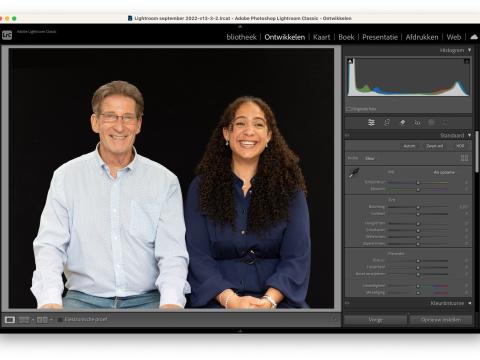Adjust the Belichting slider
The width and height of the screenshot is (480, 360).
[x=418, y=207]
